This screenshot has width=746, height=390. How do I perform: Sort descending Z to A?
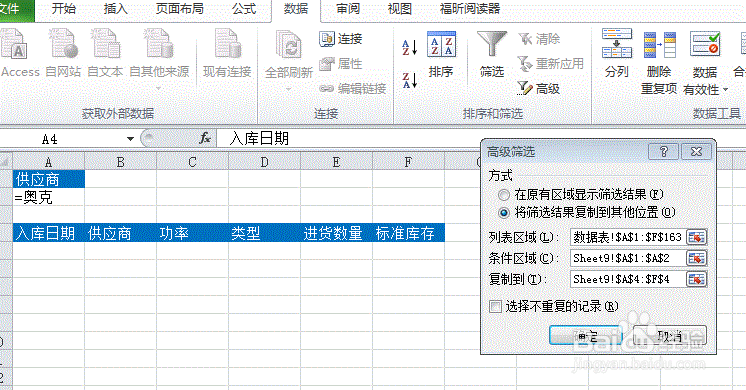pyautogui.click(x=409, y=80)
